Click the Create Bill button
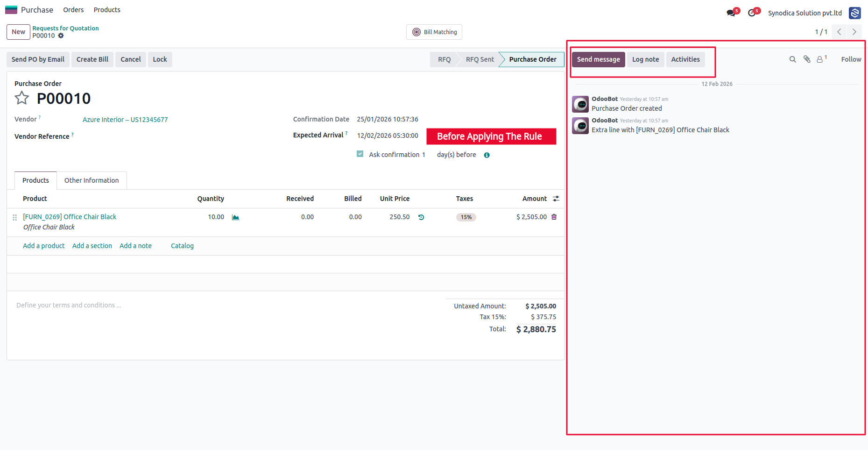 coord(92,59)
